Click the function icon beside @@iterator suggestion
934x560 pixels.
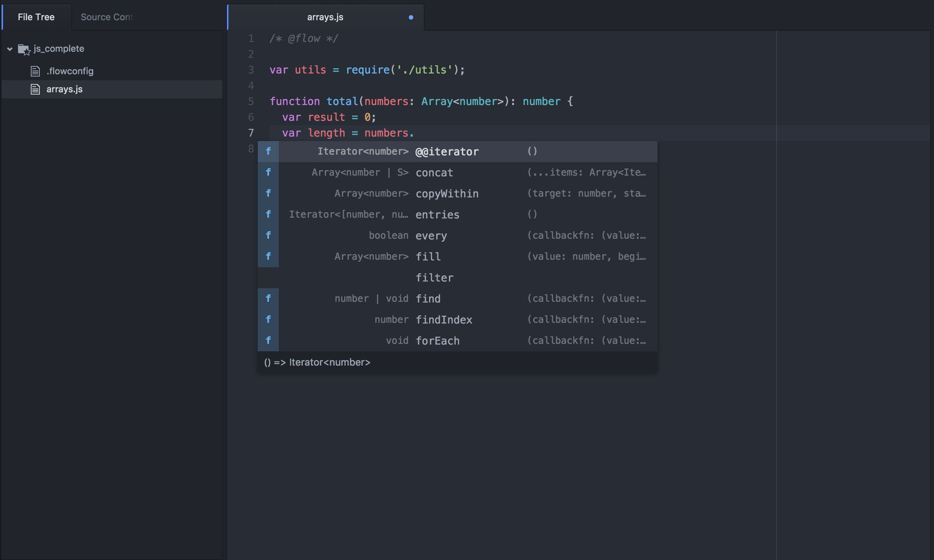268,151
